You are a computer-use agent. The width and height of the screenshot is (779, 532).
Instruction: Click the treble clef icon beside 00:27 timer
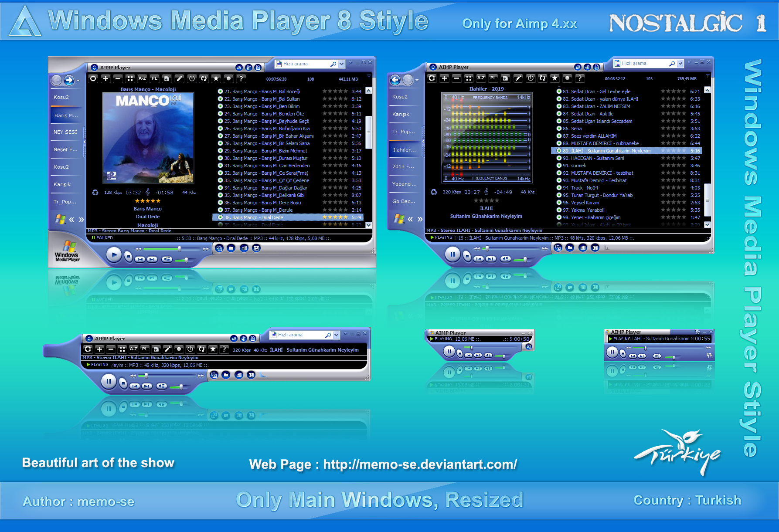pyautogui.click(x=486, y=192)
